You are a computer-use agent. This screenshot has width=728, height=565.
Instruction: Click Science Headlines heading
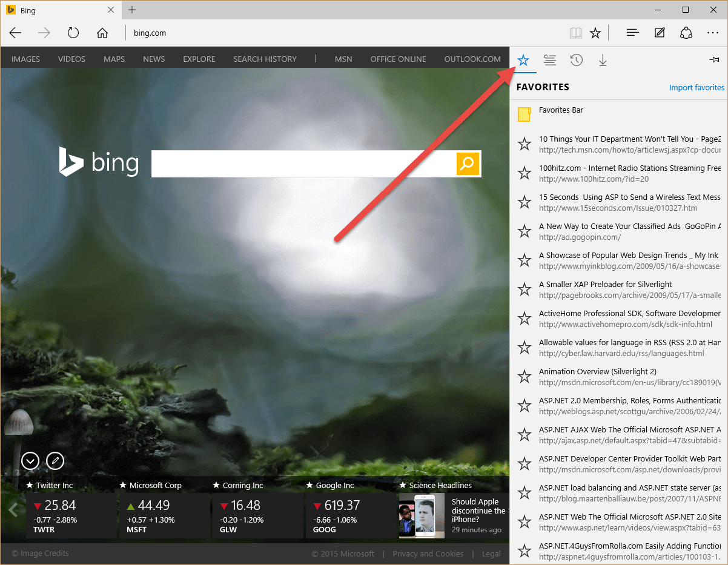(x=440, y=485)
